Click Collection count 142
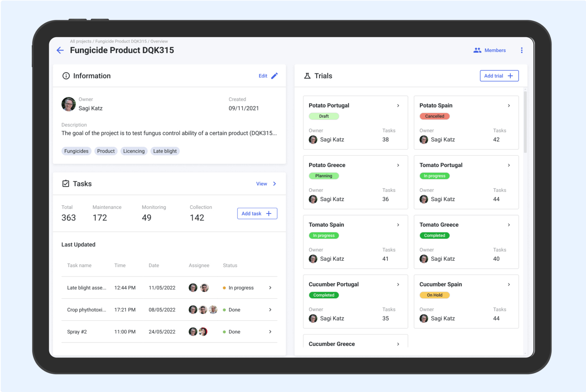The width and height of the screenshot is (586, 392). [x=197, y=218]
